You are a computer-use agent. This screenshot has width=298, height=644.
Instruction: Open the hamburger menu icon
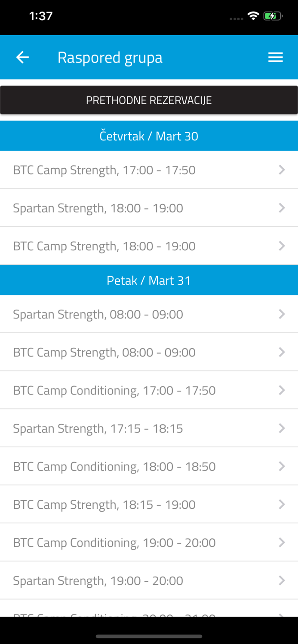pyautogui.click(x=275, y=57)
